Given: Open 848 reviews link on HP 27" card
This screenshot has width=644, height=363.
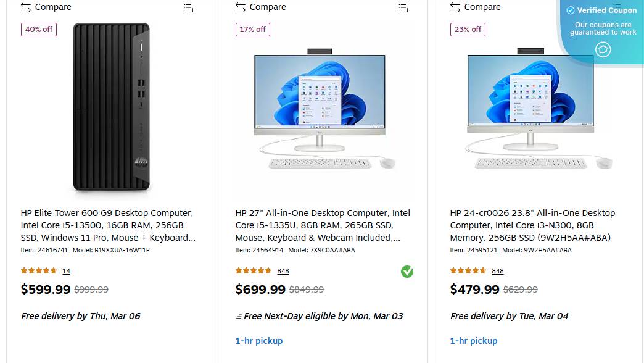Looking at the screenshot, I should [x=283, y=271].
